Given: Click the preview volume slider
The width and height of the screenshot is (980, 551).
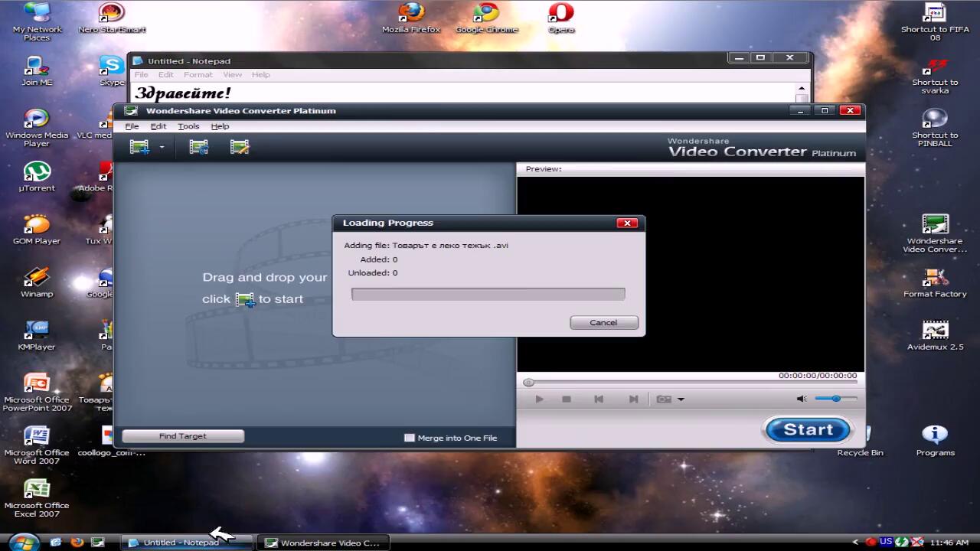Looking at the screenshot, I should click(x=835, y=399).
